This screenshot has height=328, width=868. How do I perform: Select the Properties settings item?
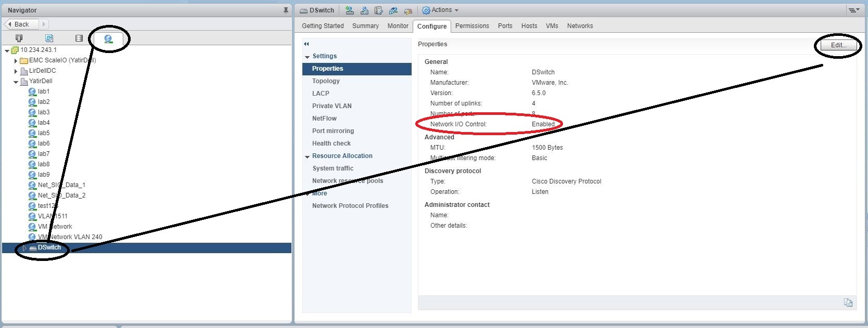(x=356, y=69)
